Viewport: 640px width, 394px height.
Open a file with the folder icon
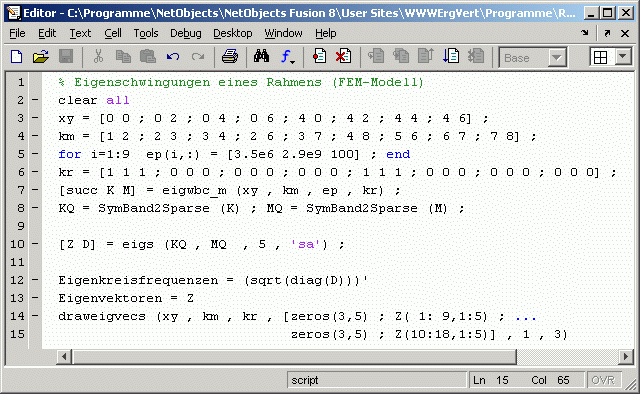click(41, 56)
